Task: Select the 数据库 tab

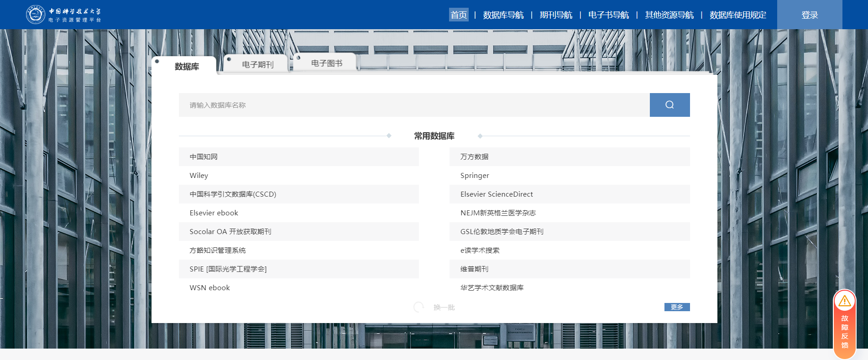Action: [187, 67]
